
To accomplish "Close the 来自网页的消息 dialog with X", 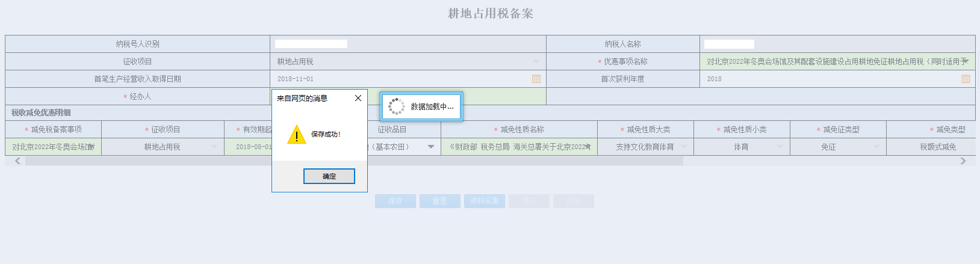I will point(358,98).
